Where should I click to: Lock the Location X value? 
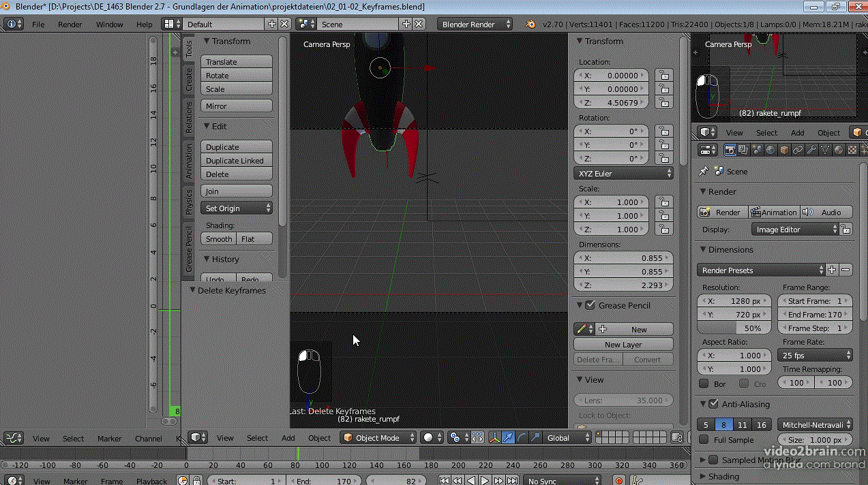[x=663, y=75]
